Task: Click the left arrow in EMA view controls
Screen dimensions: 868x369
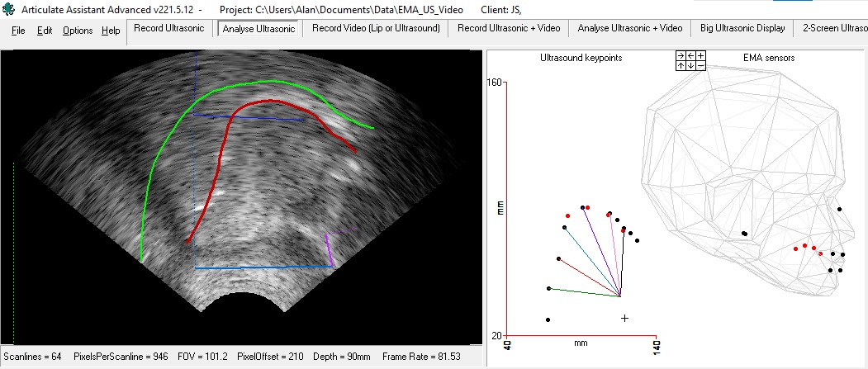Action: [x=690, y=55]
